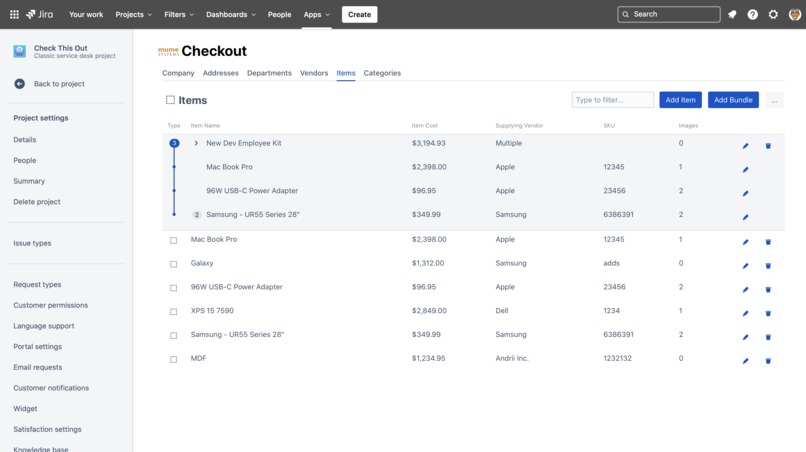The width and height of the screenshot is (806, 452).
Task: Open the settings gear icon
Action: pyautogui.click(x=773, y=14)
